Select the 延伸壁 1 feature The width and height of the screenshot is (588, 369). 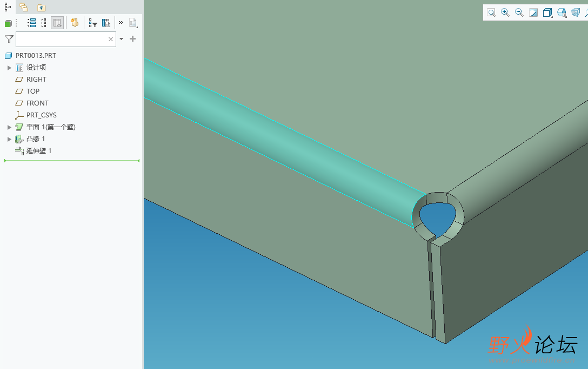[x=38, y=151]
